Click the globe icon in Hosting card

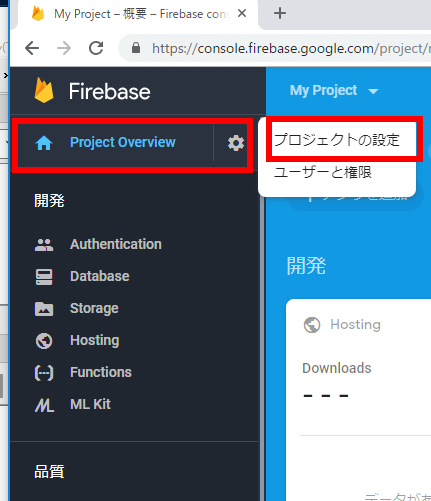tap(312, 325)
